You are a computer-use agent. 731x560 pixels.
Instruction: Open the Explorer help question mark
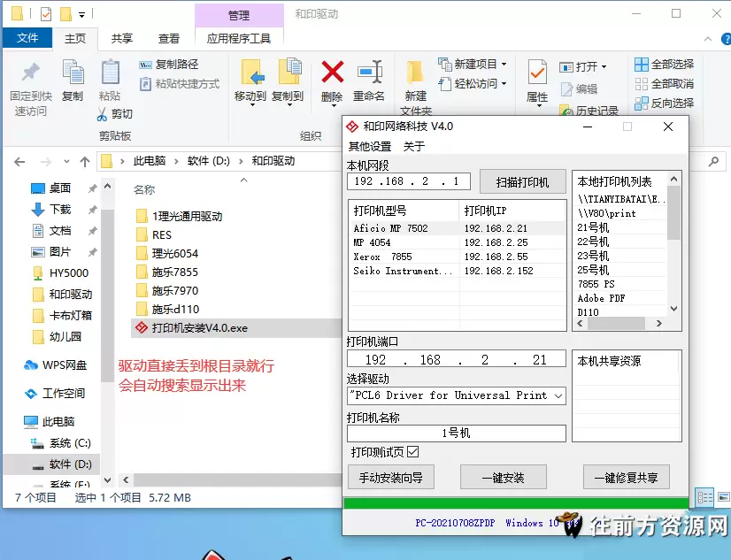726,39
